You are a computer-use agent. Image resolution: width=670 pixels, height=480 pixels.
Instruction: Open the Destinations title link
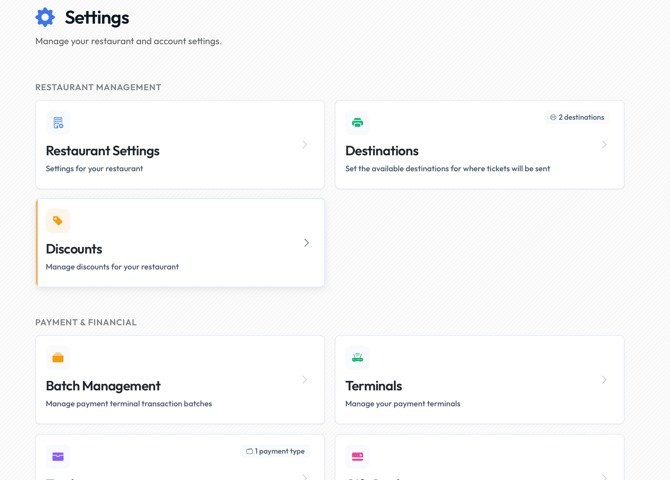381,151
